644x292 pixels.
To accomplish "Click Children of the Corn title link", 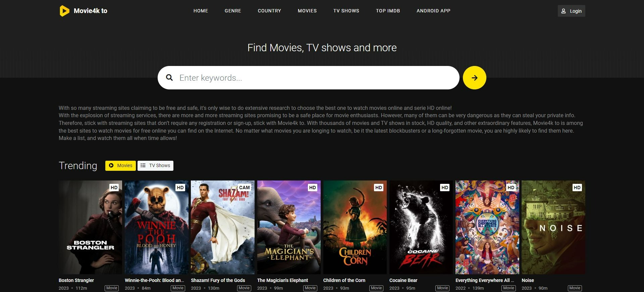I will pyautogui.click(x=344, y=280).
